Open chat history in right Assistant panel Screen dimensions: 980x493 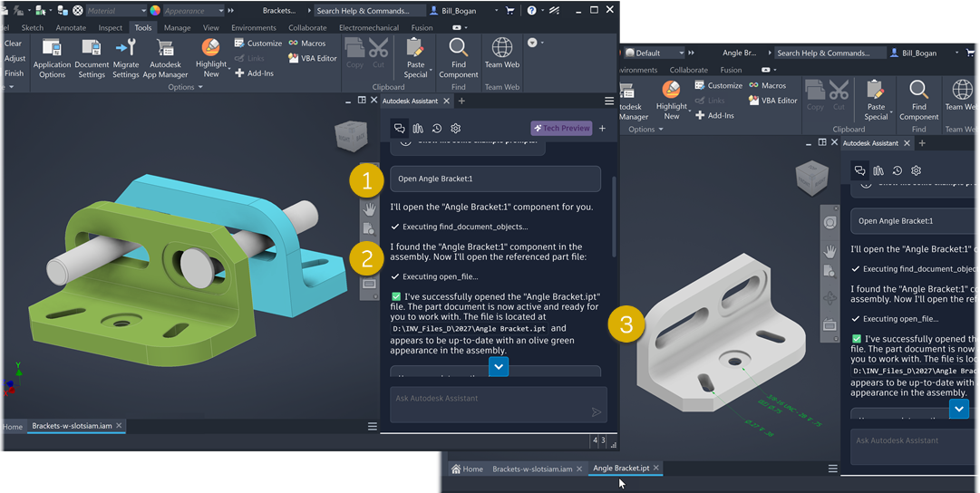click(898, 170)
